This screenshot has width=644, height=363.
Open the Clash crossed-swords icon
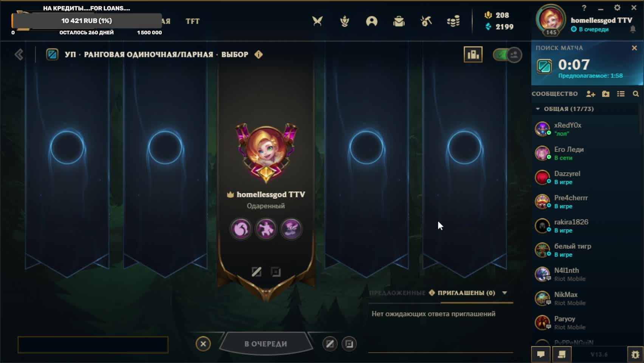(x=317, y=21)
